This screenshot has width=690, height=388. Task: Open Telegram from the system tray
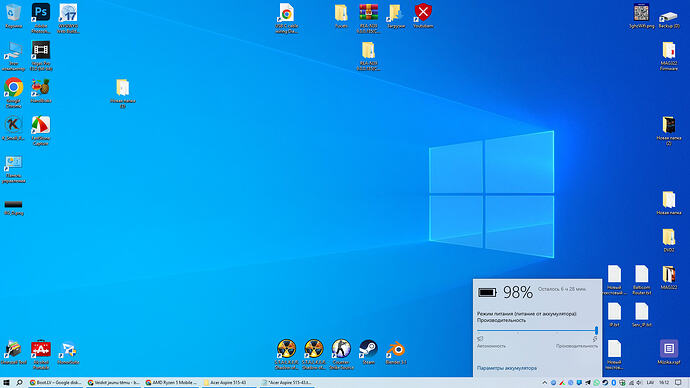pos(588,383)
